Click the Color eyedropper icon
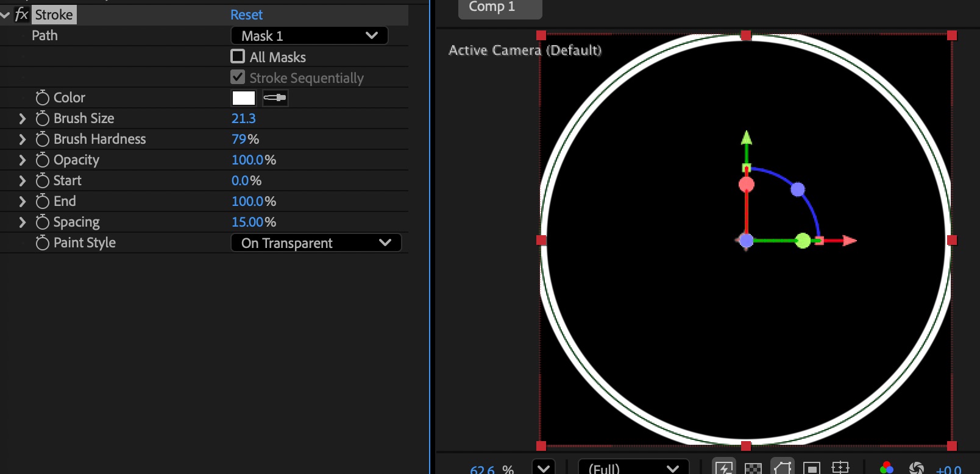This screenshot has width=980, height=474. 275,97
